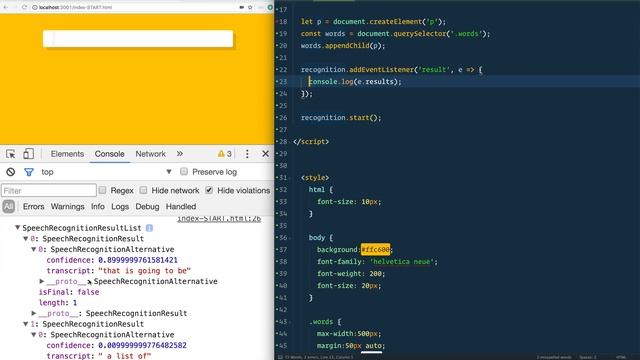
Task: Click font-family 'helvetica neue' line
Action: pyautogui.click(x=377, y=262)
